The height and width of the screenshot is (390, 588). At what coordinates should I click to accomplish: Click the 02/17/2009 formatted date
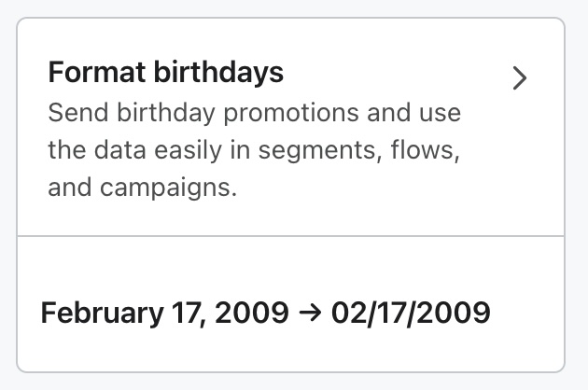point(411,312)
